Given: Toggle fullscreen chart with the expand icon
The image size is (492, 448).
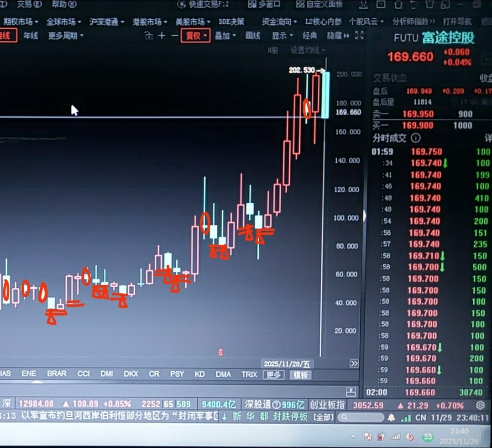Looking at the screenshot, I should 359,36.
